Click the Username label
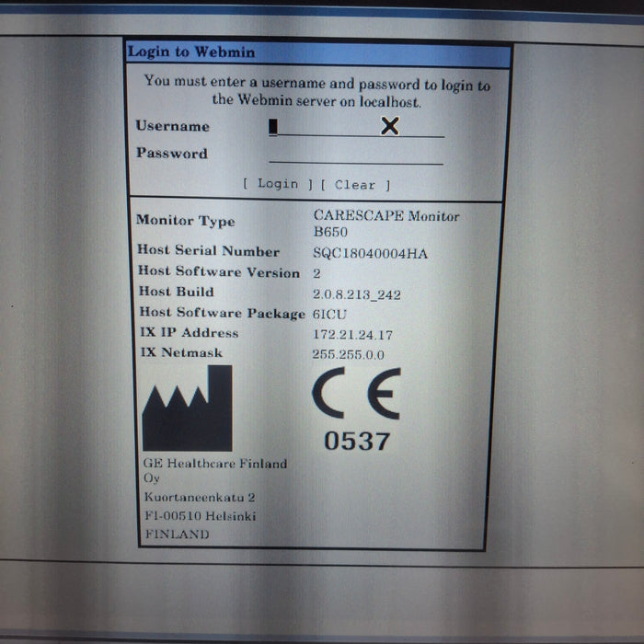644x644 pixels. point(172,126)
